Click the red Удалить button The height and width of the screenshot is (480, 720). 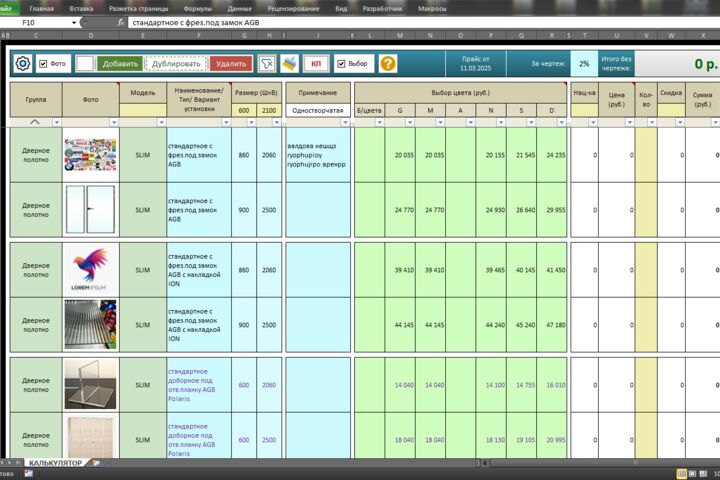point(231,63)
